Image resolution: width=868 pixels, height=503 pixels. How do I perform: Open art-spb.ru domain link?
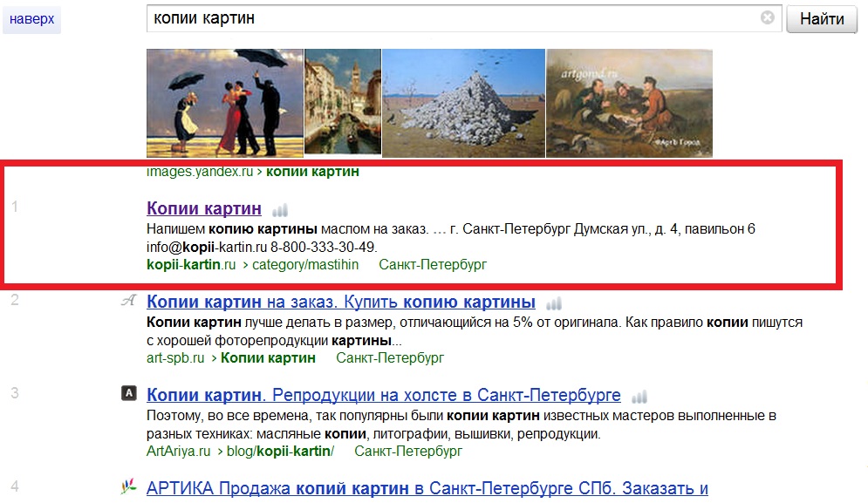coord(175,358)
